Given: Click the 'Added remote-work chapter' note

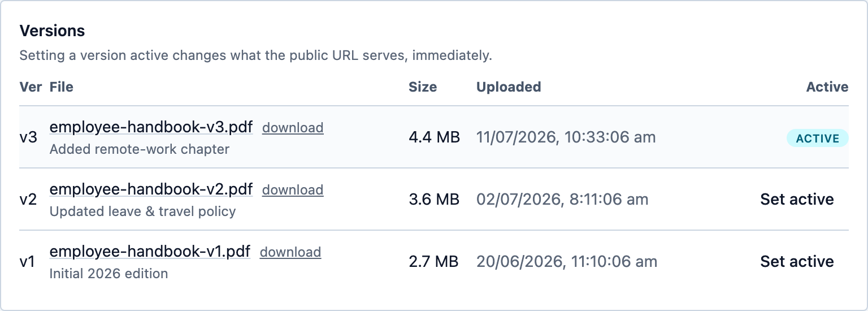Looking at the screenshot, I should pyautogui.click(x=140, y=149).
